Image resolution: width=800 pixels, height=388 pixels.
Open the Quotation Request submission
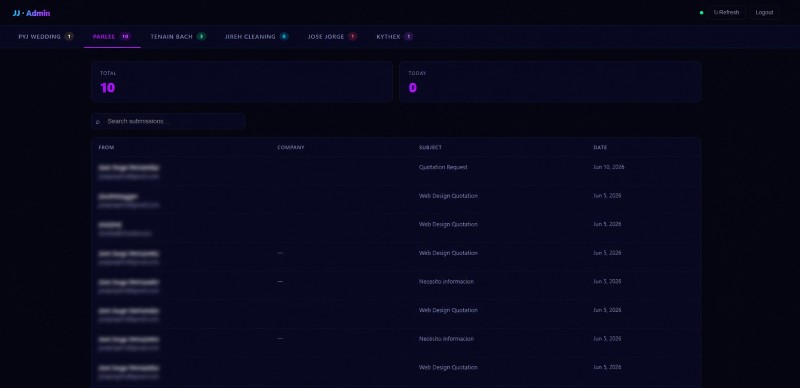(396, 172)
